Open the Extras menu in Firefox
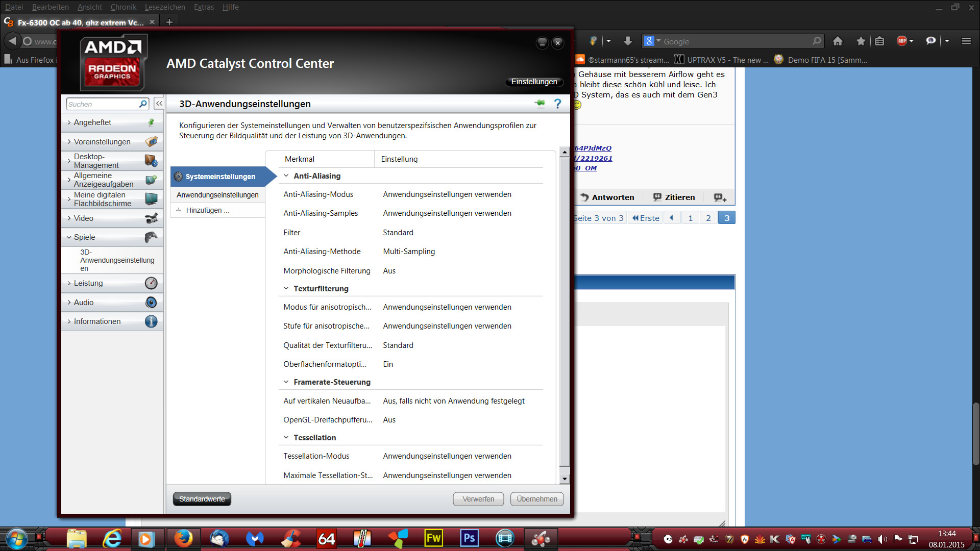The width and height of the screenshot is (980, 551). 204,7
